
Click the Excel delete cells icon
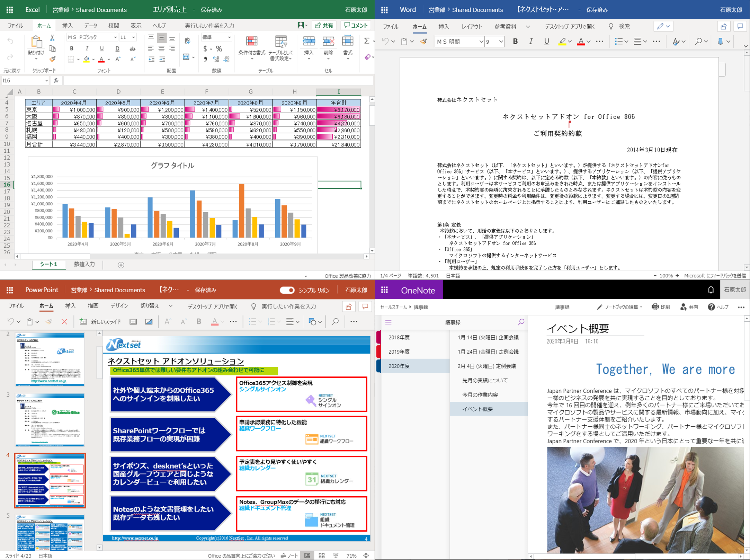coord(328,42)
